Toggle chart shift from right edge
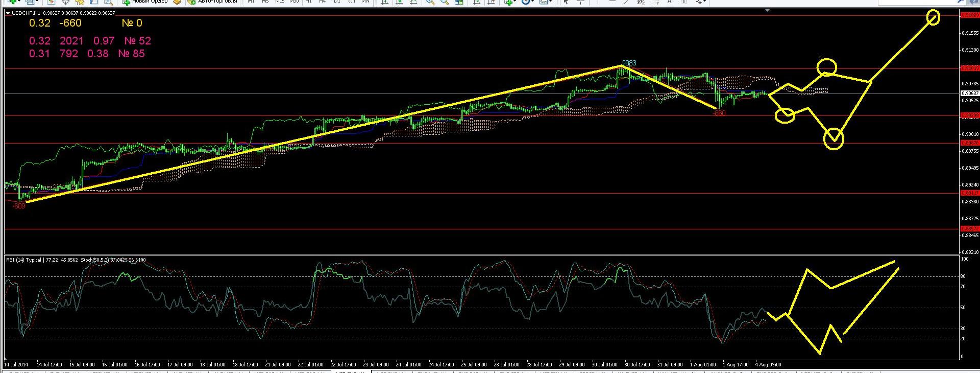This screenshot has width=980, height=373. tap(491, 2)
